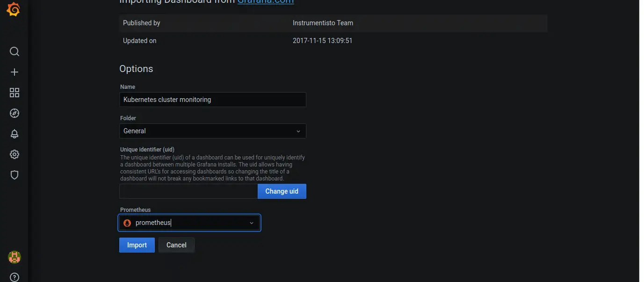Open the Dashboards menu icon
The image size is (644, 282).
(14, 93)
